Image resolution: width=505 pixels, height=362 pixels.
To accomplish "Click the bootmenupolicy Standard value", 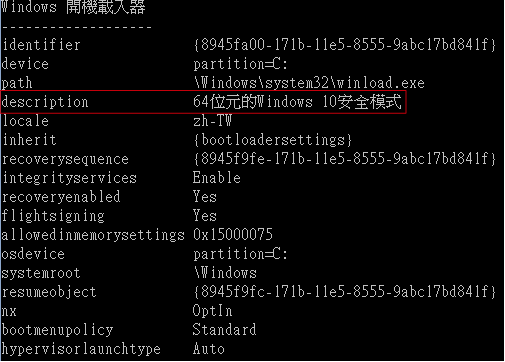I will point(224,330).
